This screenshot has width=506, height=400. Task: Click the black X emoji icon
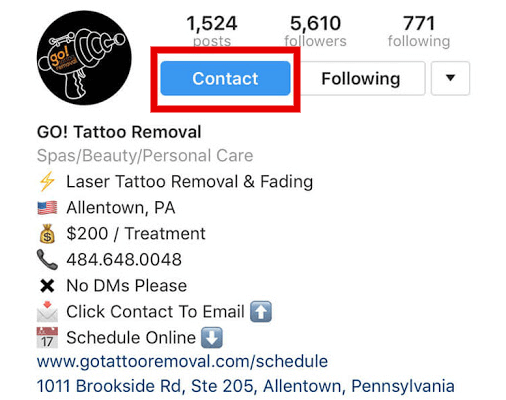pos(47,286)
